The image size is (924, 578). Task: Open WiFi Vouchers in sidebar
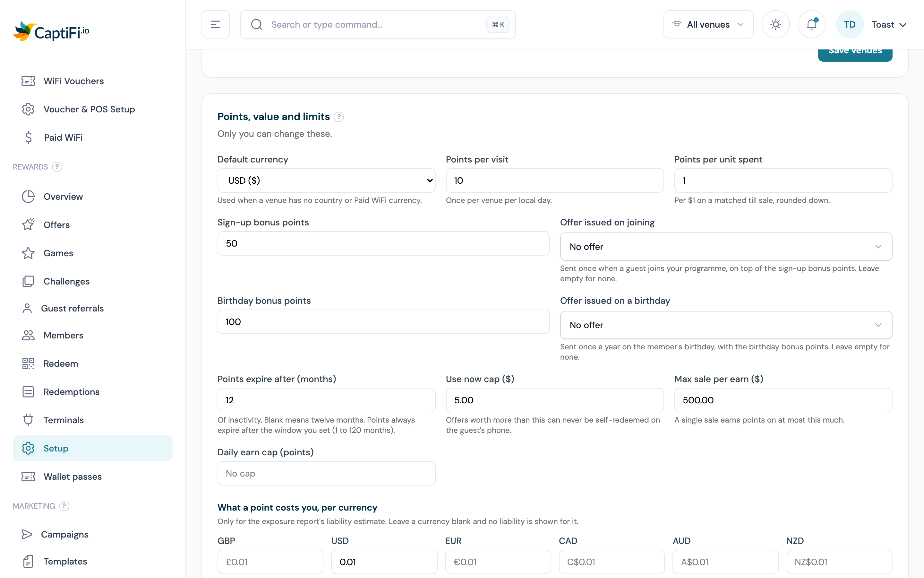tap(92, 81)
